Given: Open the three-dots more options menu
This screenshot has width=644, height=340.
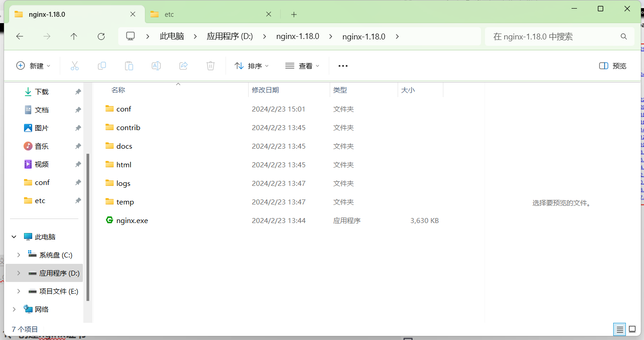Looking at the screenshot, I should pos(343,66).
